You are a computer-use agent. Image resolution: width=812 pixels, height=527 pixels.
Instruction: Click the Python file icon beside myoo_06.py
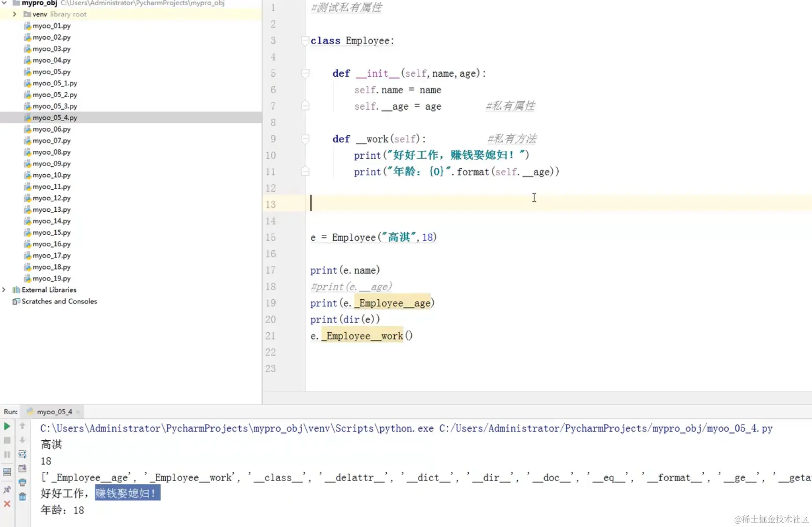pyautogui.click(x=28, y=129)
